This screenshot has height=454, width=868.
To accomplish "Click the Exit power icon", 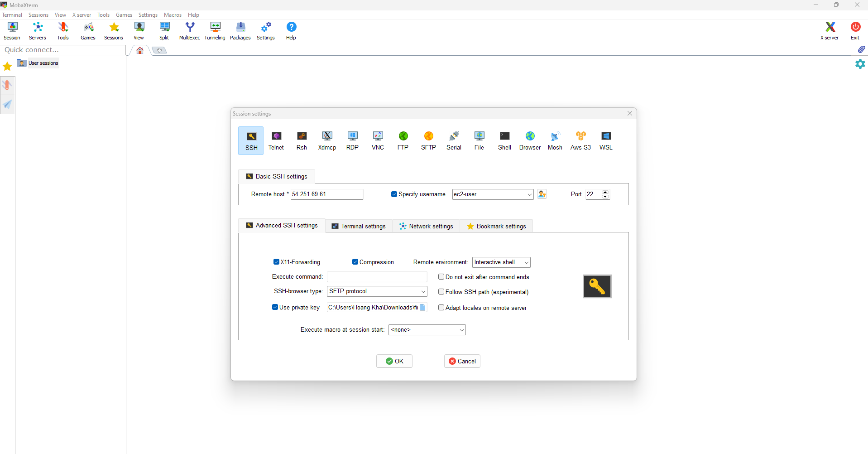I will (855, 31).
